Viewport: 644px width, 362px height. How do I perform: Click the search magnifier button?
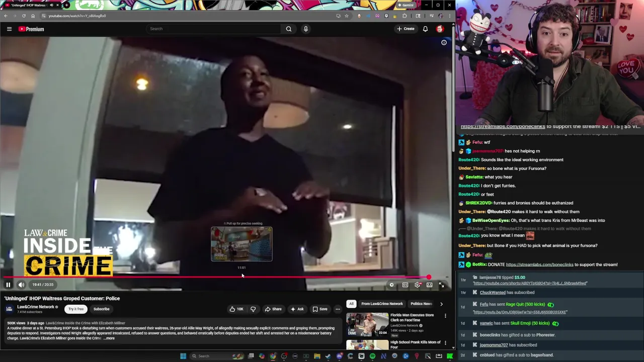[289, 29]
